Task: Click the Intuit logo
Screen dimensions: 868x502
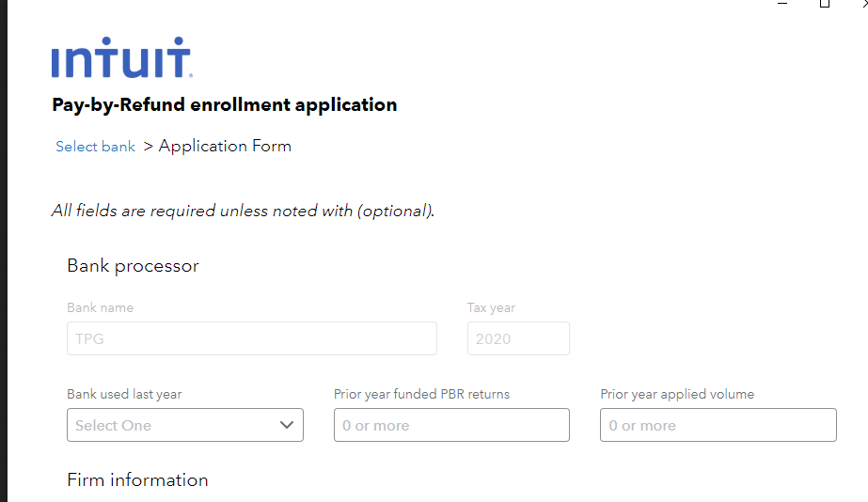Action: 122,58
